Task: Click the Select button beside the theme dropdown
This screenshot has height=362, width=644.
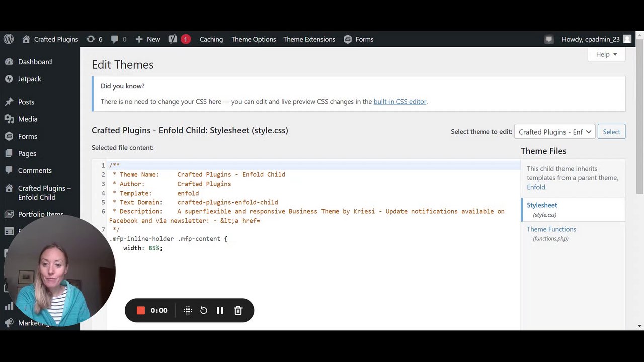Action: click(611, 132)
